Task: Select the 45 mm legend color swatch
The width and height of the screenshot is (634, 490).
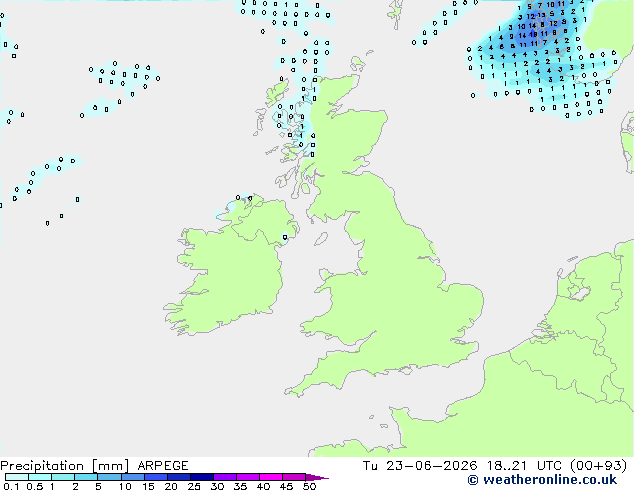Action: pos(294,477)
